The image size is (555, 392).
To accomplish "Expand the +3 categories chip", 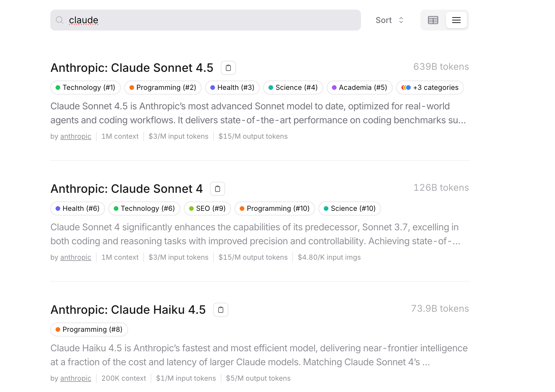I will tap(430, 88).
